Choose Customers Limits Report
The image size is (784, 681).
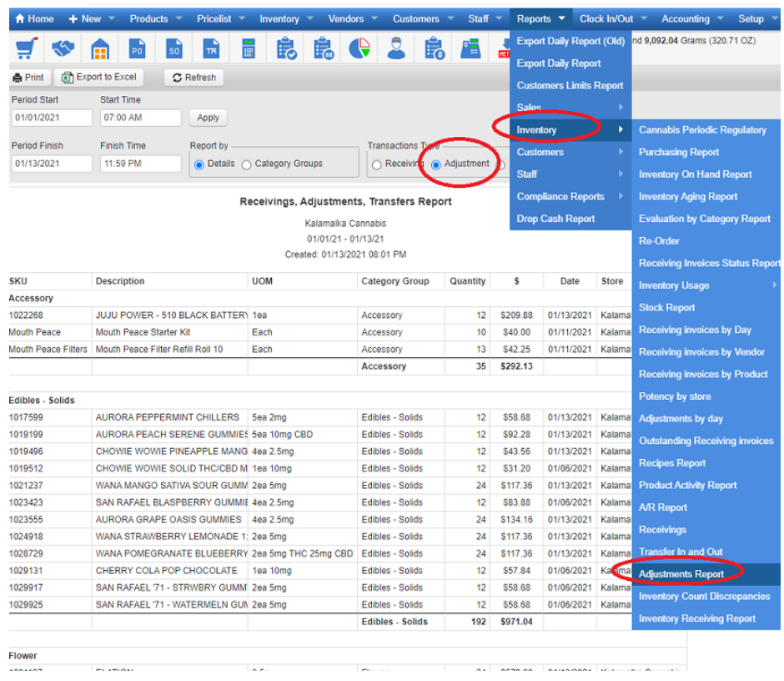[570, 85]
